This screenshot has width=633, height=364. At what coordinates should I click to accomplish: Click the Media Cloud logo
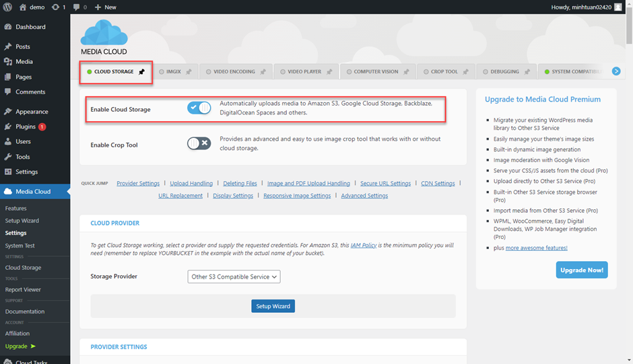click(x=104, y=37)
